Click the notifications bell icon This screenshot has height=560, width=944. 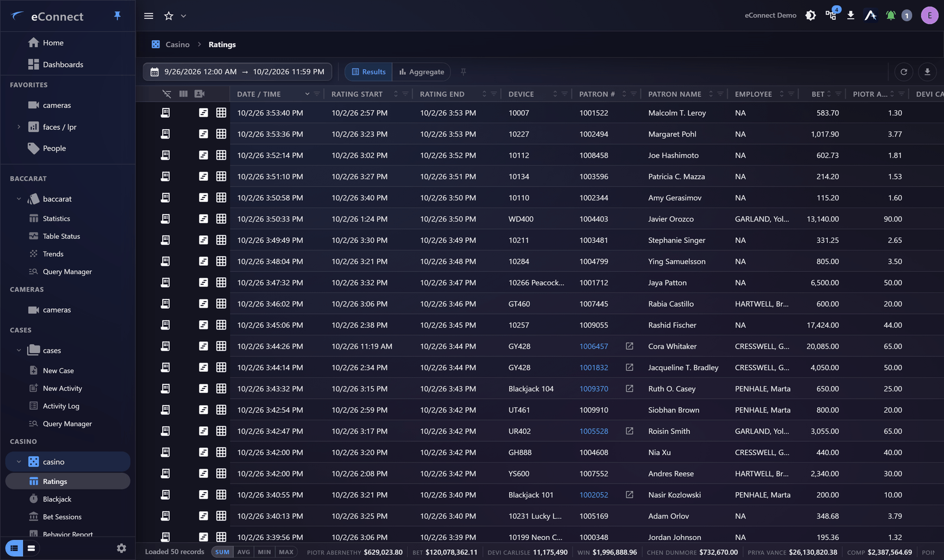coord(890,15)
